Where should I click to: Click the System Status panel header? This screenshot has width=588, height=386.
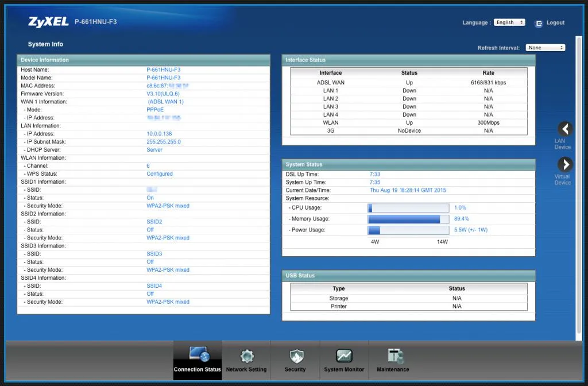click(x=408, y=164)
